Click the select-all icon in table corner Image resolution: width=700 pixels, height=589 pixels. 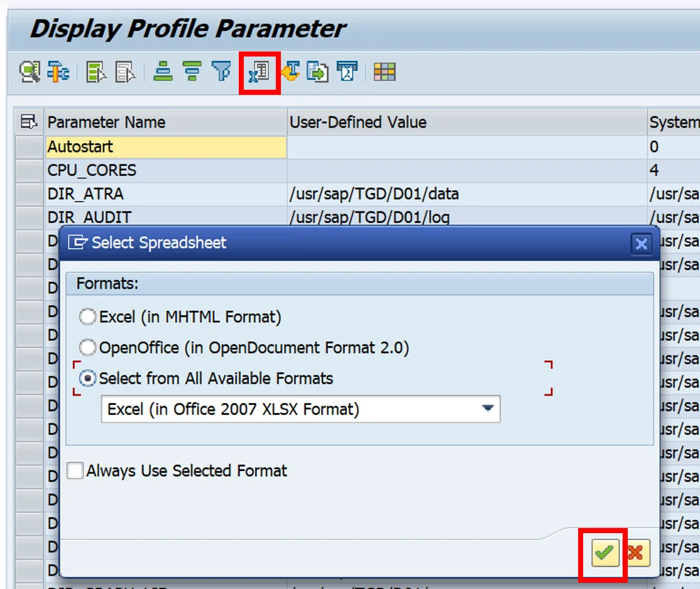(x=29, y=121)
